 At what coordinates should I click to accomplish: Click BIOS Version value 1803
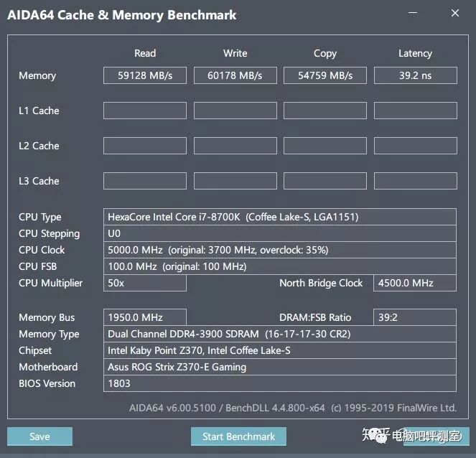tap(280, 383)
